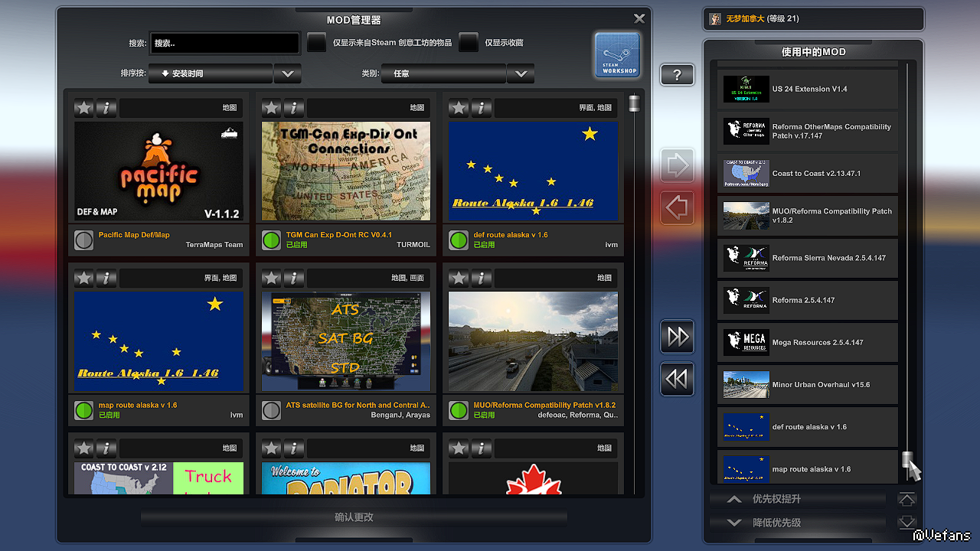Click the single left arrow to deactivate mod
This screenshot has height=551, width=980.
tap(678, 207)
